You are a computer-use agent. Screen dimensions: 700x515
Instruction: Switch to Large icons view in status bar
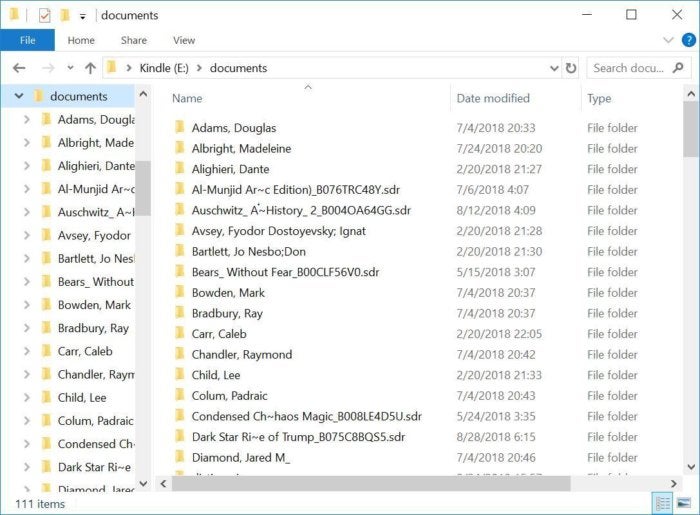[x=684, y=504]
